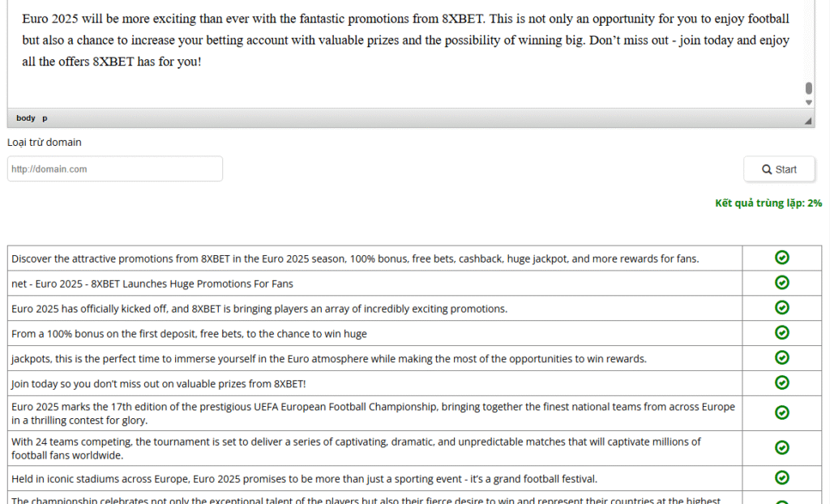Click the 'Held in iconic stadiums' result sentence
The height and width of the screenshot is (504, 830).
[304, 478]
